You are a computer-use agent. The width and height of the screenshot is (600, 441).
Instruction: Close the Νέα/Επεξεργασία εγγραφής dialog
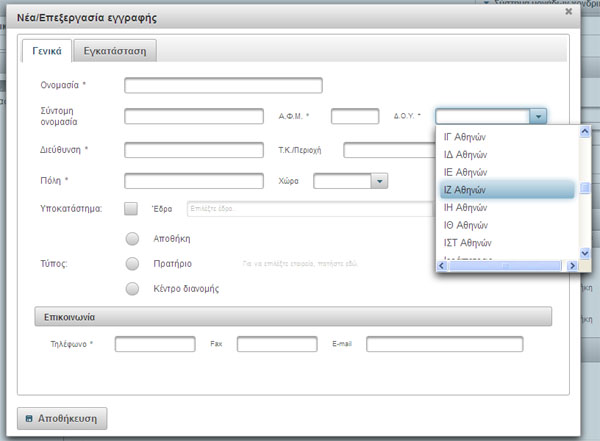[x=569, y=11]
